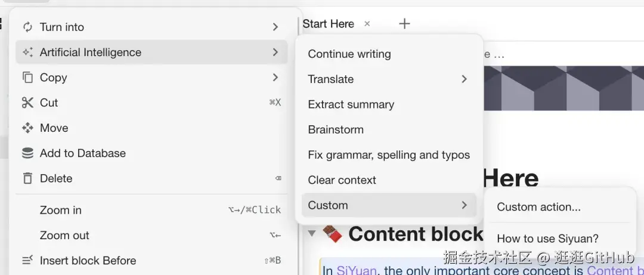This screenshot has width=644, height=275.
Task: Click the Artificial Intelligence sparkle icon
Action: (27, 52)
